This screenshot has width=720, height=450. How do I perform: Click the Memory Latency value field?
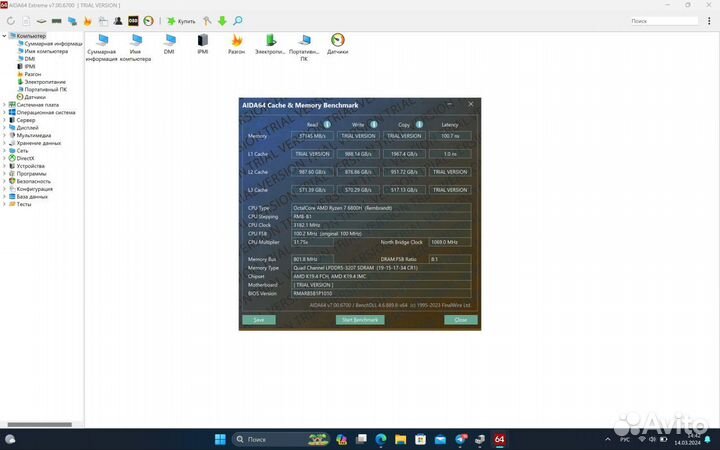[450, 136]
